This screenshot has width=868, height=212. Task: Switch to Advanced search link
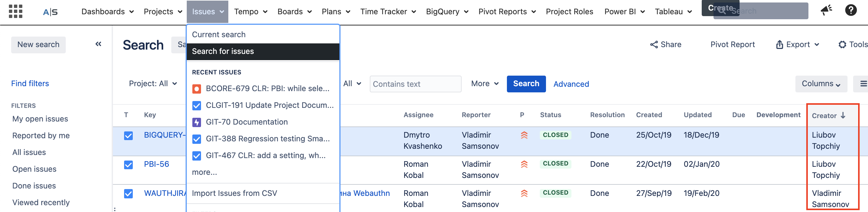pos(571,84)
